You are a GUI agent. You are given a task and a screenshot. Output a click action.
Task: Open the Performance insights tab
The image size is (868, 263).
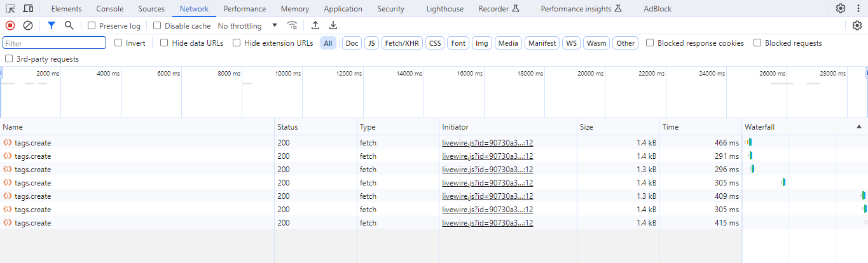[x=581, y=9]
